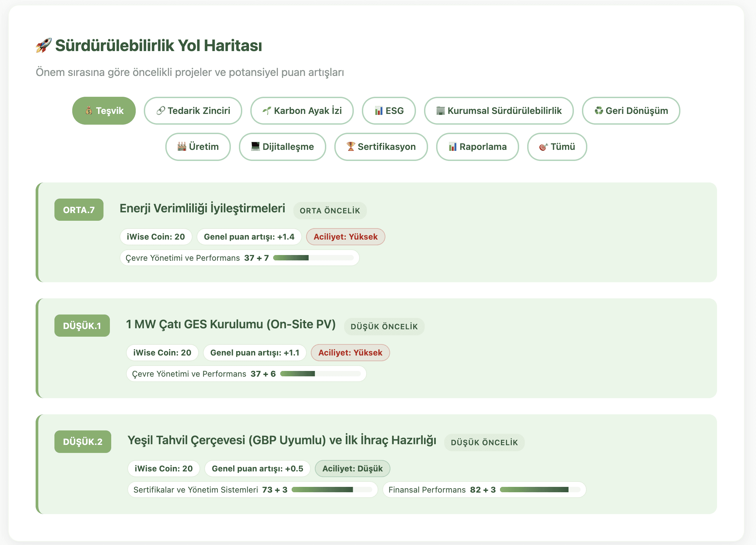Image resolution: width=756 pixels, height=545 pixels.
Task: Click the building icon on Kurumsal Sürdürülebilirlik
Action: tap(440, 111)
